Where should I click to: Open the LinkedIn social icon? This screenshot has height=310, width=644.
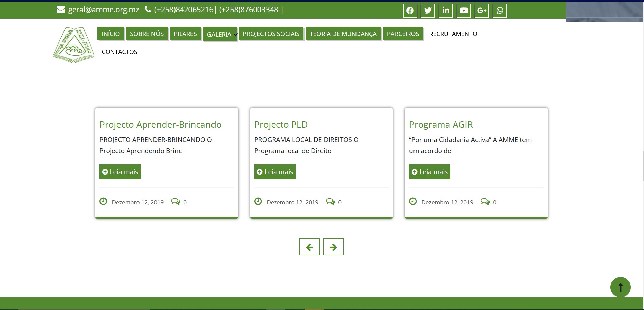(446, 11)
